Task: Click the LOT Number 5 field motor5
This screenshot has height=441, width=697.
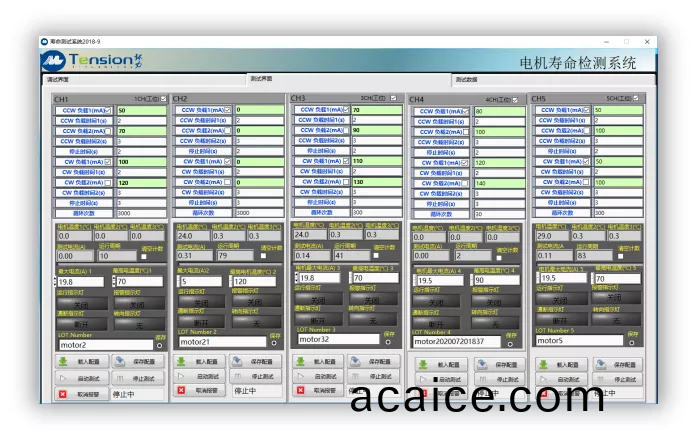Action: coord(579,341)
